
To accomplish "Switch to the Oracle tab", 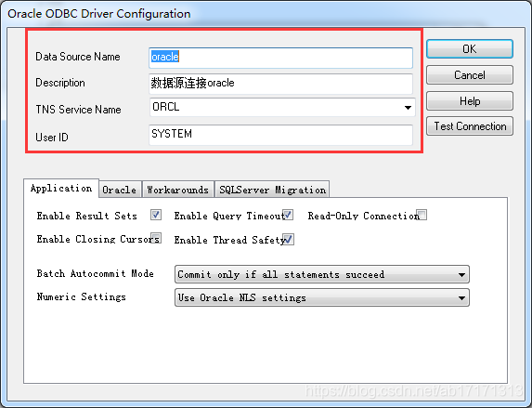I will (x=120, y=190).
